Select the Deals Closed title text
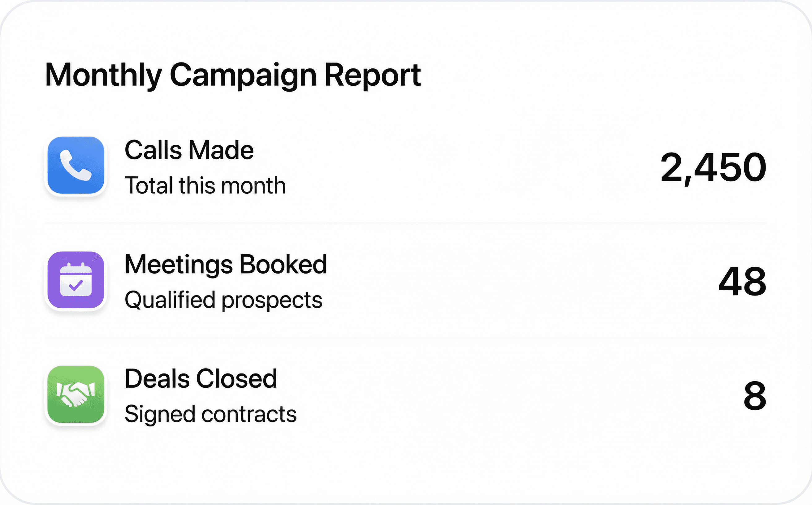This screenshot has height=505, width=812. [201, 379]
